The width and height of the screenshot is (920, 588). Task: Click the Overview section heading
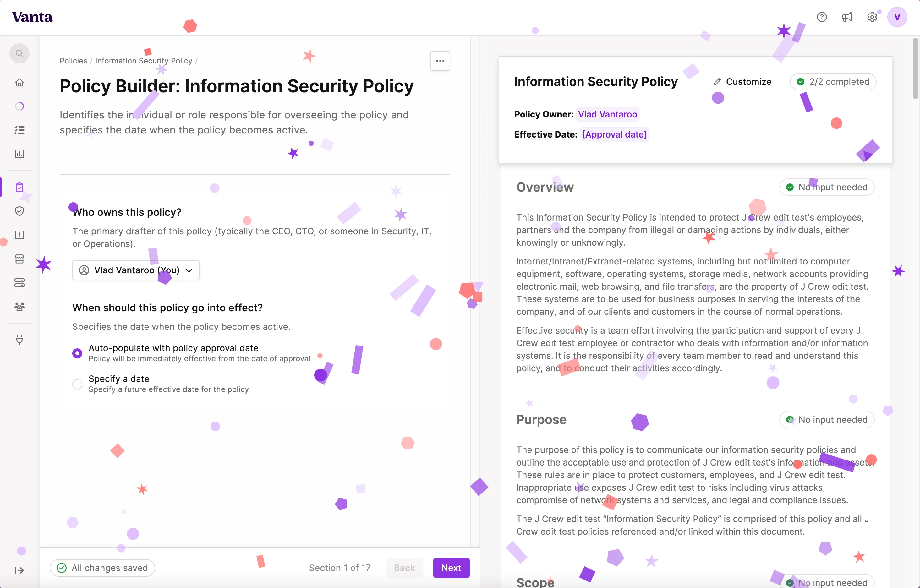(545, 187)
